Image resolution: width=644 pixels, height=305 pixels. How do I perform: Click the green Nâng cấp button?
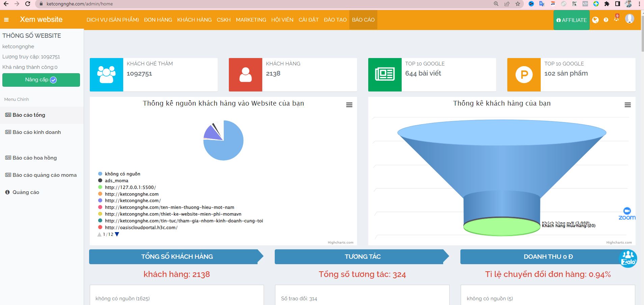point(41,80)
